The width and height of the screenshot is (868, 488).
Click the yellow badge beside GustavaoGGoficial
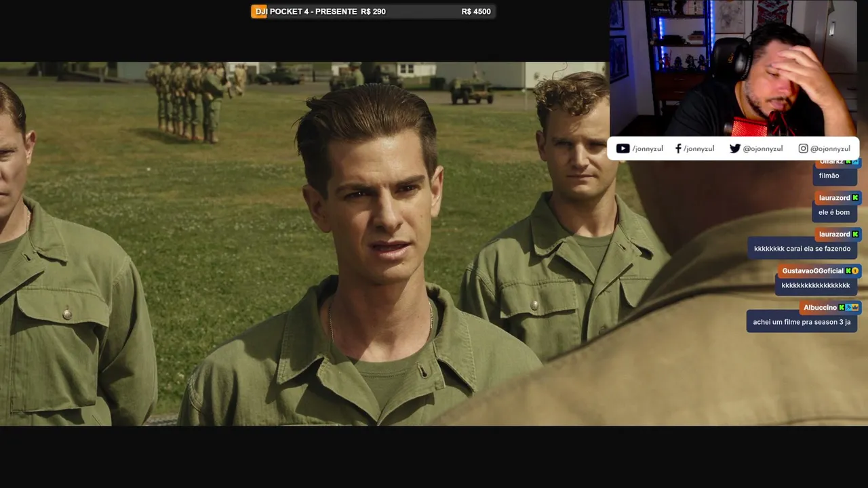tap(855, 271)
